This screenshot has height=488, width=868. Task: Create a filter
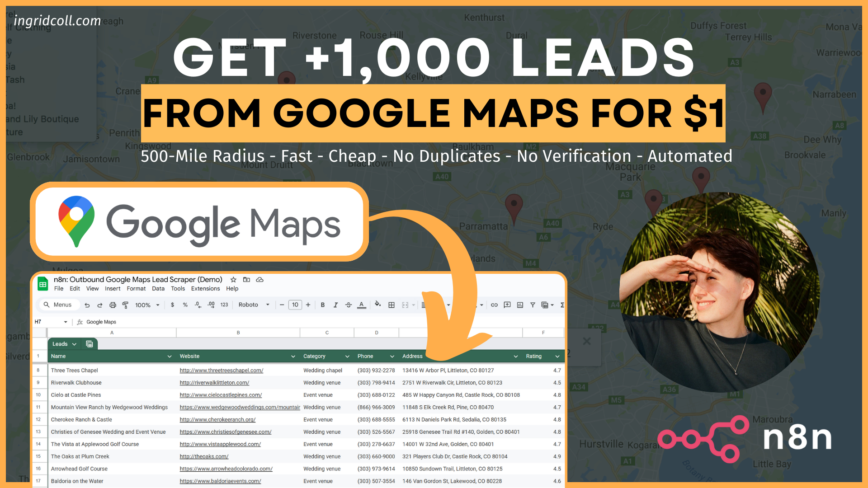(x=533, y=305)
